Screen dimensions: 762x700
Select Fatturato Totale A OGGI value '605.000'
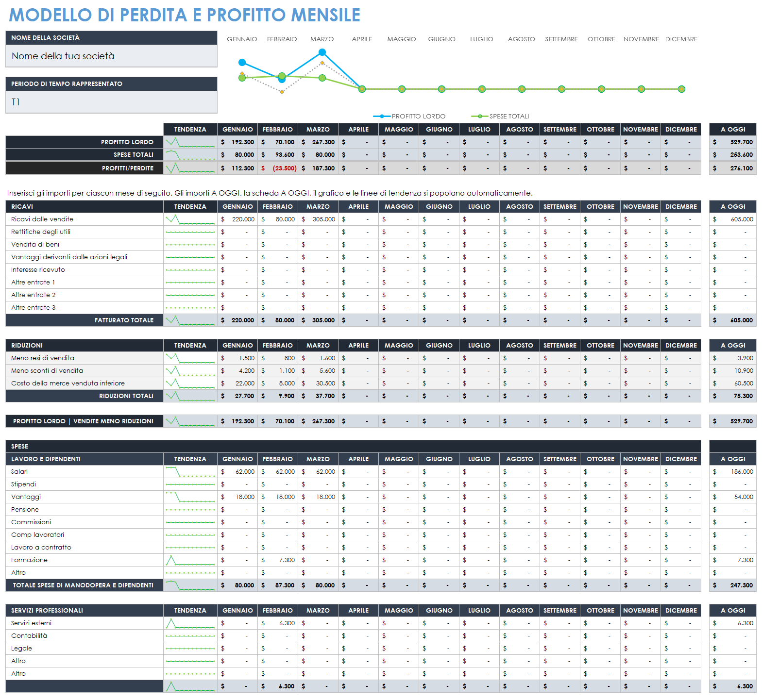(733, 320)
